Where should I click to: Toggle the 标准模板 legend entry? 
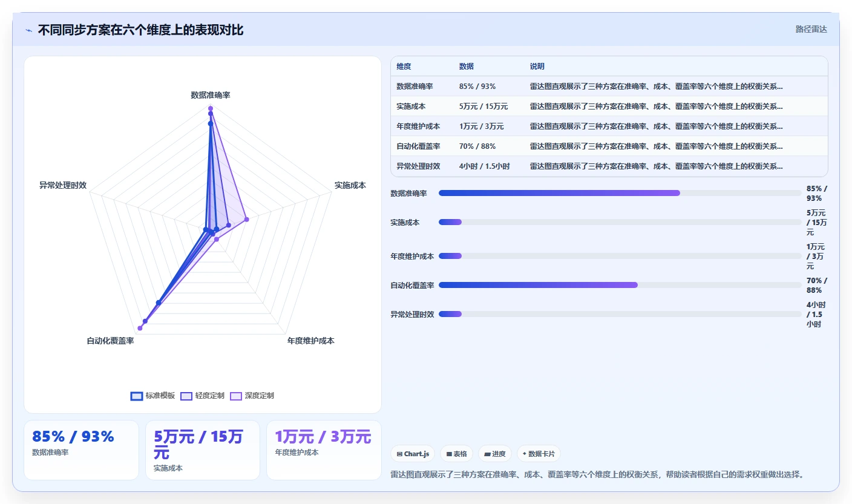[x=153, y=396]
